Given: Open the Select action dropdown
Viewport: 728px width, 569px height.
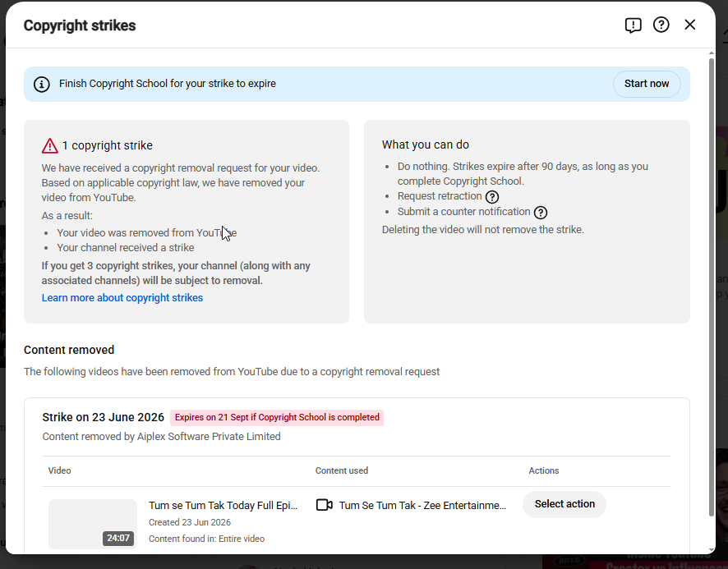Looking at the screenshot, I should pos(564,504).
